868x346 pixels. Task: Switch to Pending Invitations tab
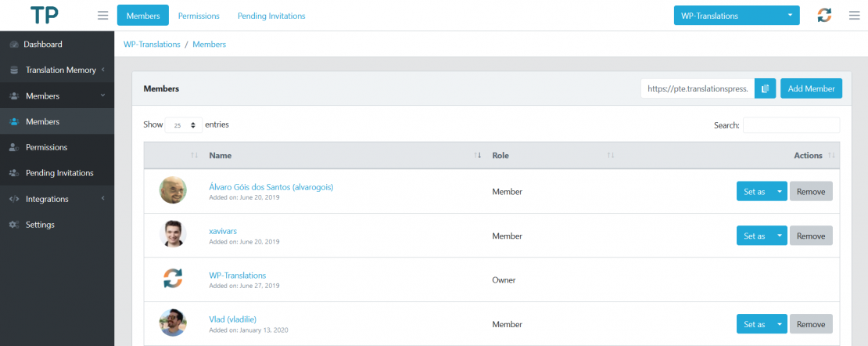(x=271, y=16)
